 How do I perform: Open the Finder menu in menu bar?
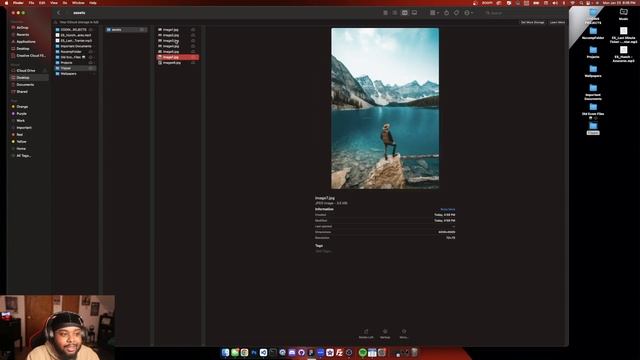(18, 3)
